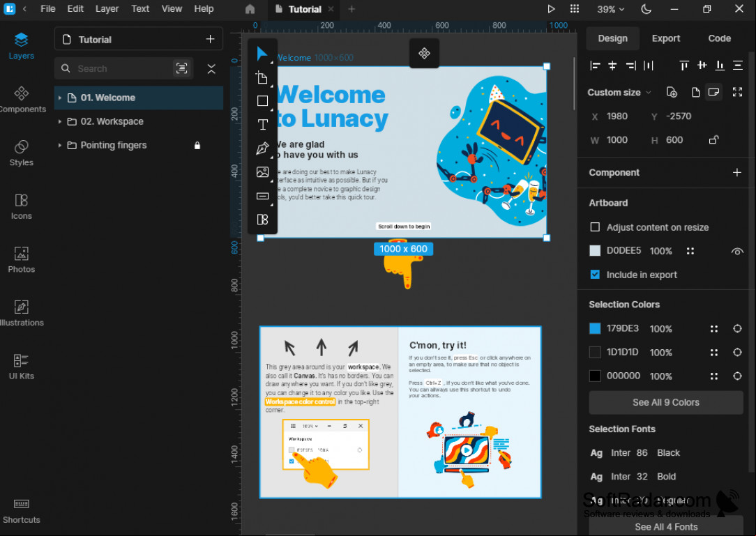This screenshot has height=536, width=756.
Task: Open the View menu
Action: 172,9
